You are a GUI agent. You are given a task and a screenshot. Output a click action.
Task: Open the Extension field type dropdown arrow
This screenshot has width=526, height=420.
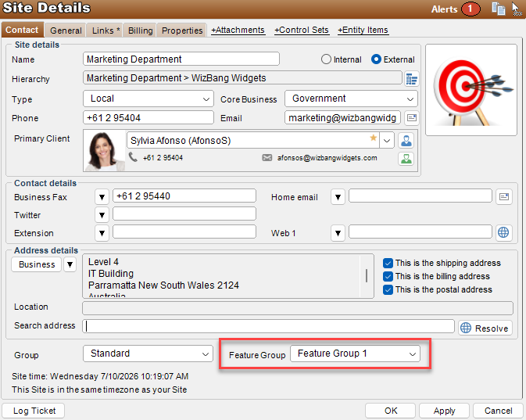point(102,233)
